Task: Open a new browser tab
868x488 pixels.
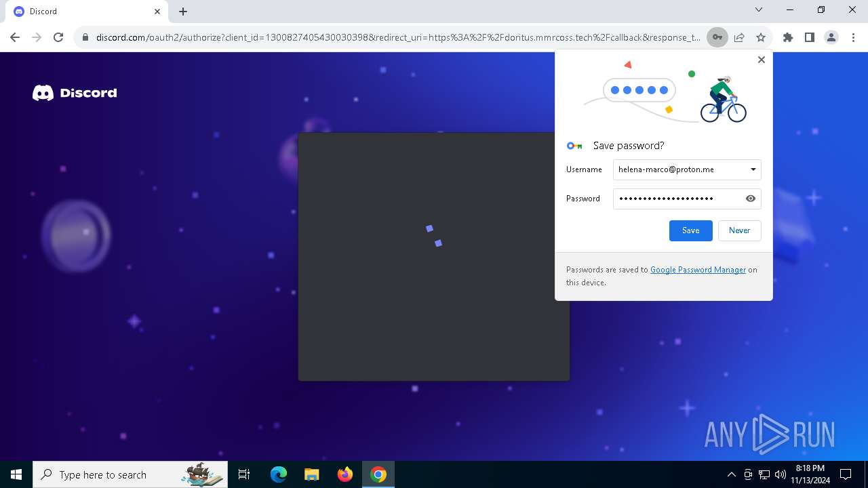Action: (x=183, y=12)
